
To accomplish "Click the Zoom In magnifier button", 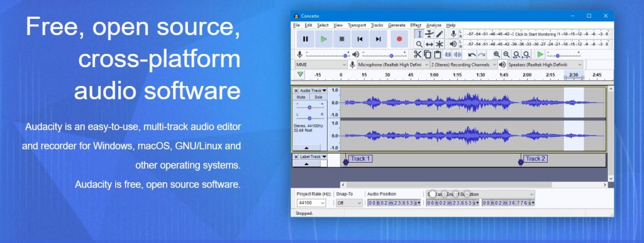I will pos(497,55).
